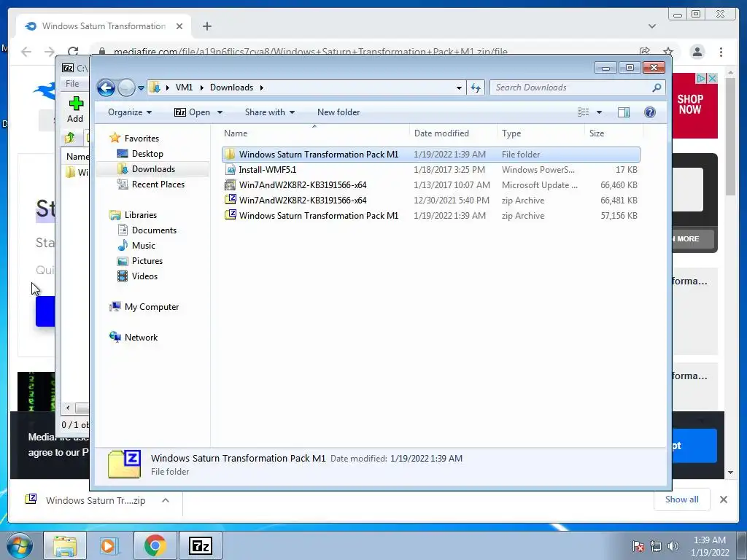Open the Share with menu
Image resolution: width=747 pixels, height=560 pixels.
pyautogui.click(x=270, y=112)
